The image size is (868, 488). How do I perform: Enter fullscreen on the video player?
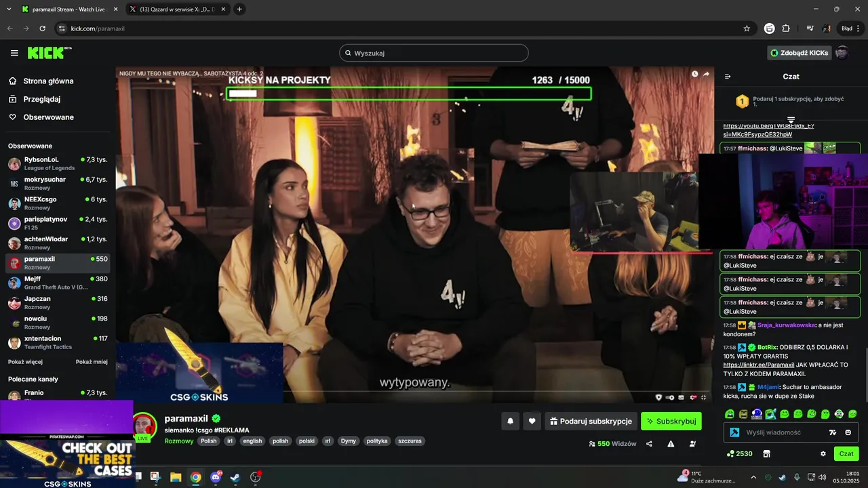(x=704, y=397)
